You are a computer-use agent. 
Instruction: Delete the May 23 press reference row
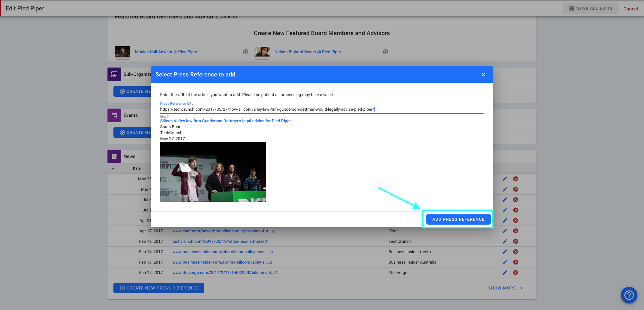516,179
